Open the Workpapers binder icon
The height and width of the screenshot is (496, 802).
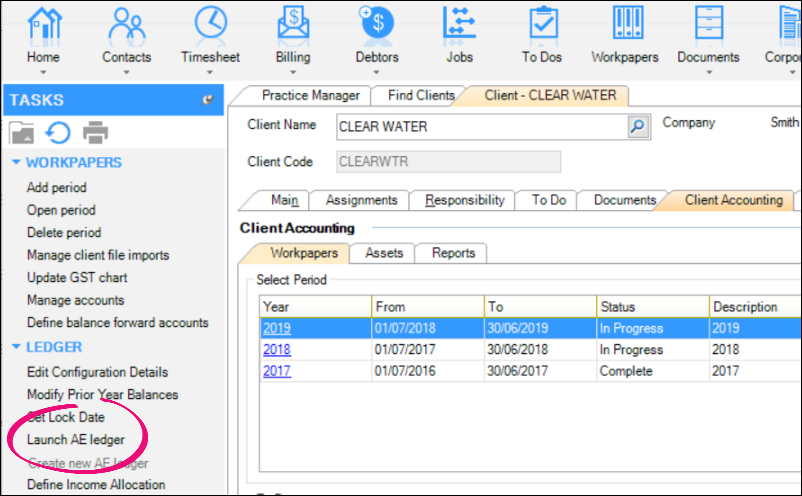[x=625, y=25]
